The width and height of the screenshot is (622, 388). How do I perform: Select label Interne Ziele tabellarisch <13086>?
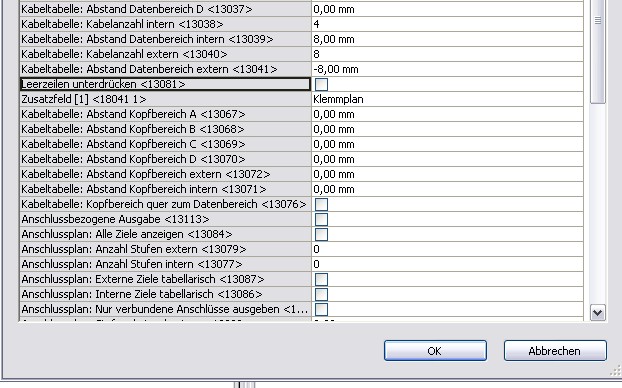click(165, 294)
